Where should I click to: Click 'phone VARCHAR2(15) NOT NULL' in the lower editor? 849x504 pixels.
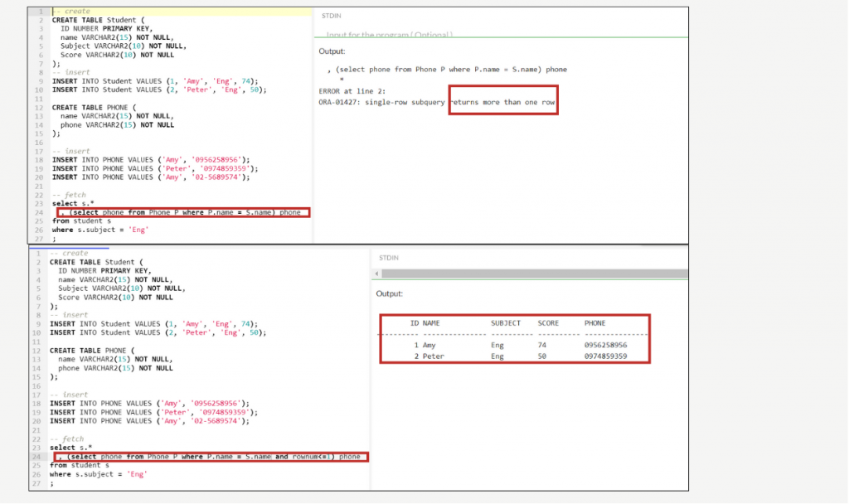click(115, 368)
